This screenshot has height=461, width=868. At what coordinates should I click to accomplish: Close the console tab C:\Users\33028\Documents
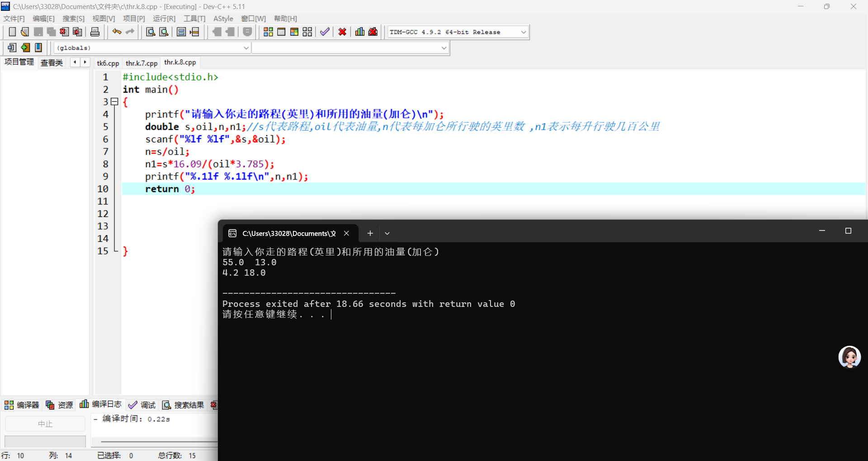(346, 233)
